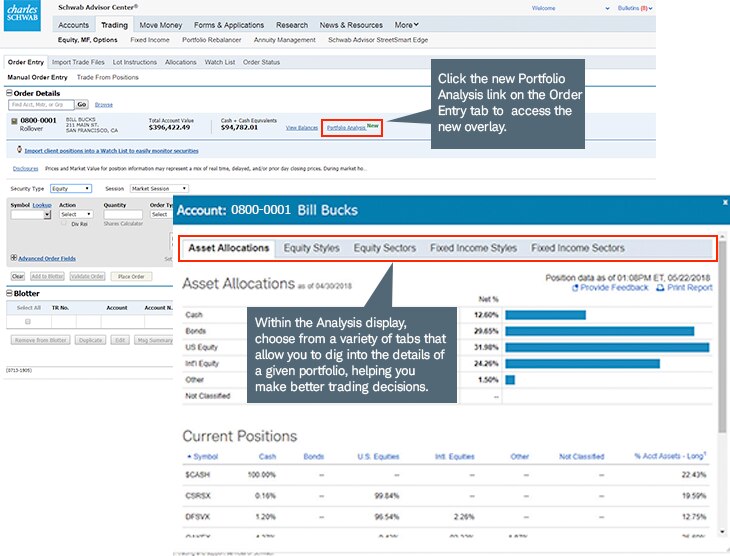Open the Portfolio Analysis link
Screen dimensions: 730x556
(346, 128)
